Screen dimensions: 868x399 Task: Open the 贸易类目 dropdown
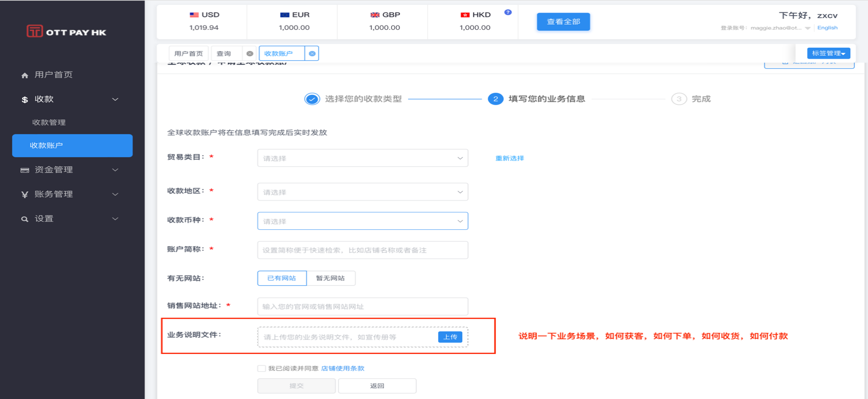362,158
